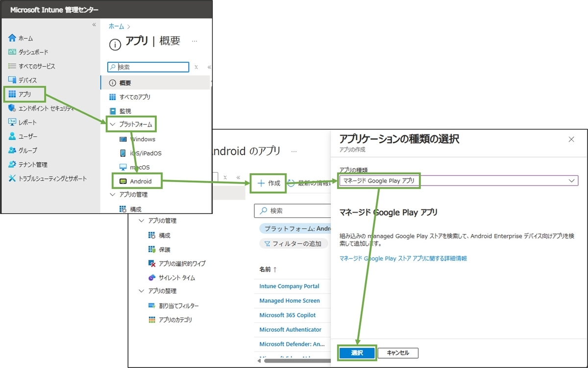Open 監視 in the アプリ menu

[120, 111]
